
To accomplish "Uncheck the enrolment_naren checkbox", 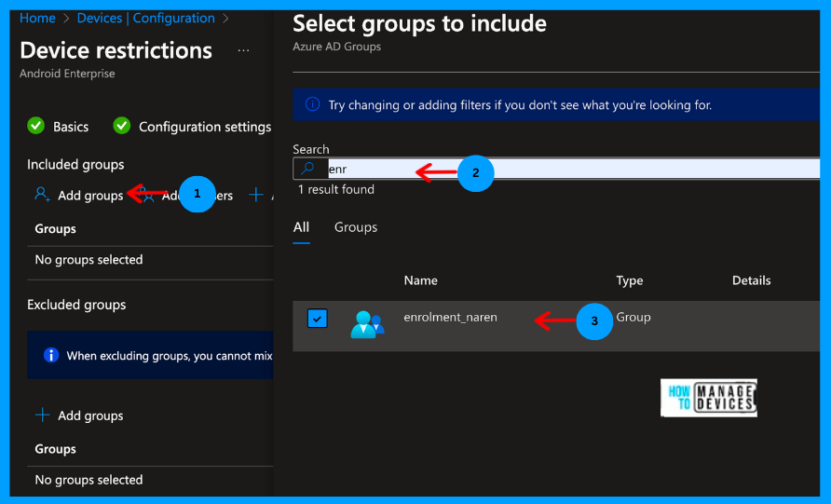I will (317, 319).
